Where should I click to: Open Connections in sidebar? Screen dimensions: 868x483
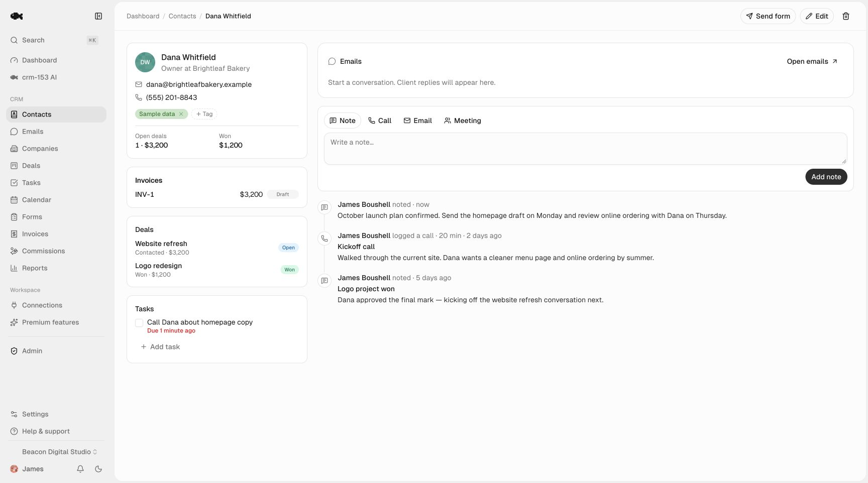pos(56,305)
